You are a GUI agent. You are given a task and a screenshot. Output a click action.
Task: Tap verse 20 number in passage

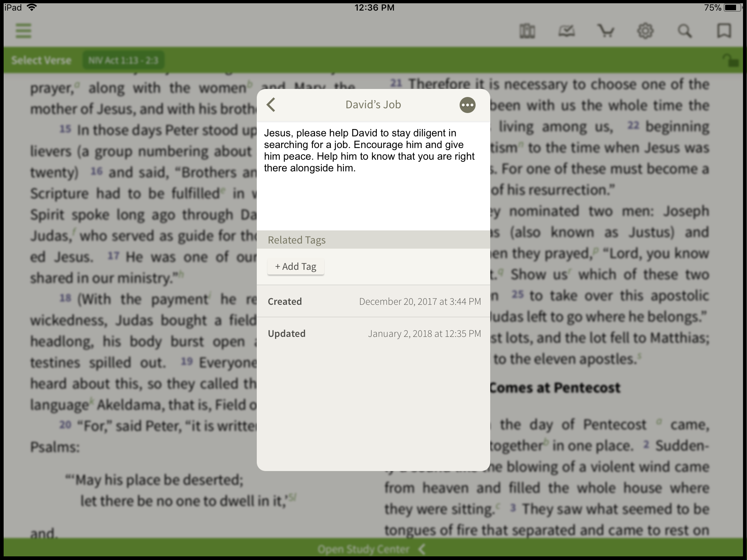point(65,425)
